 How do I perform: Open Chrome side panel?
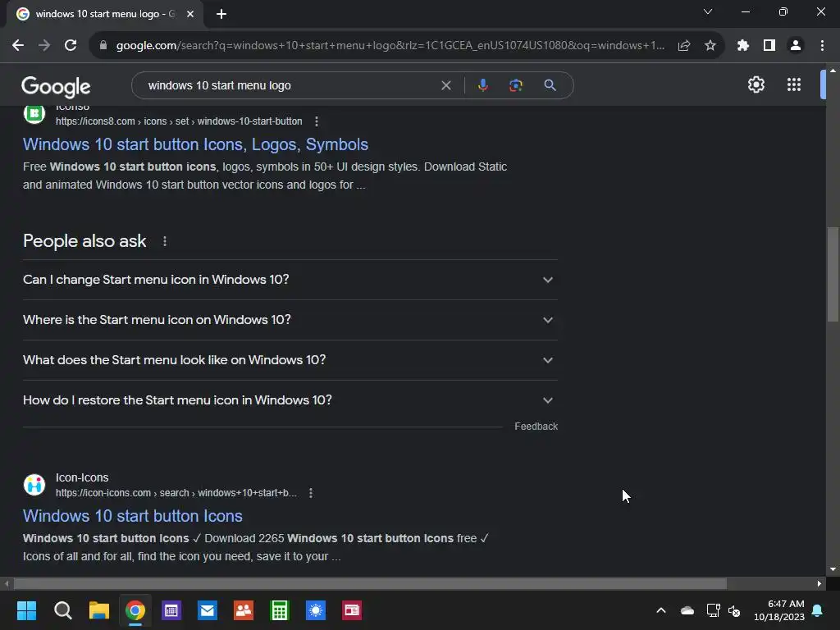click(x=769, y=46)
